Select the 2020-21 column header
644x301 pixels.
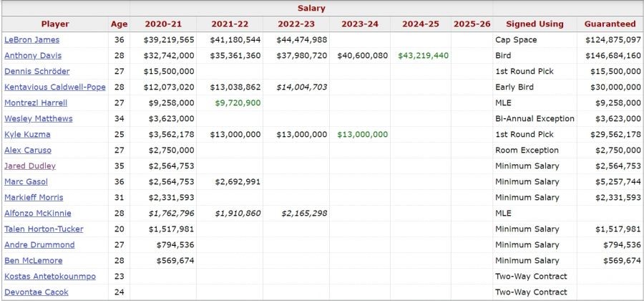pos(163,24)
